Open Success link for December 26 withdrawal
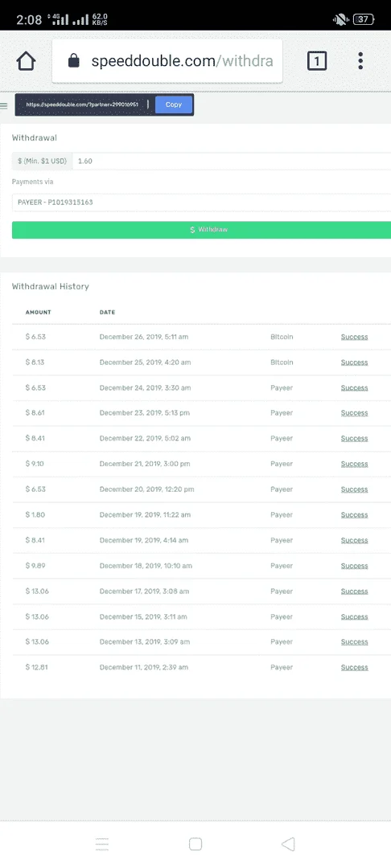Viewport: 391px width, 868px height. click(355, 337)
